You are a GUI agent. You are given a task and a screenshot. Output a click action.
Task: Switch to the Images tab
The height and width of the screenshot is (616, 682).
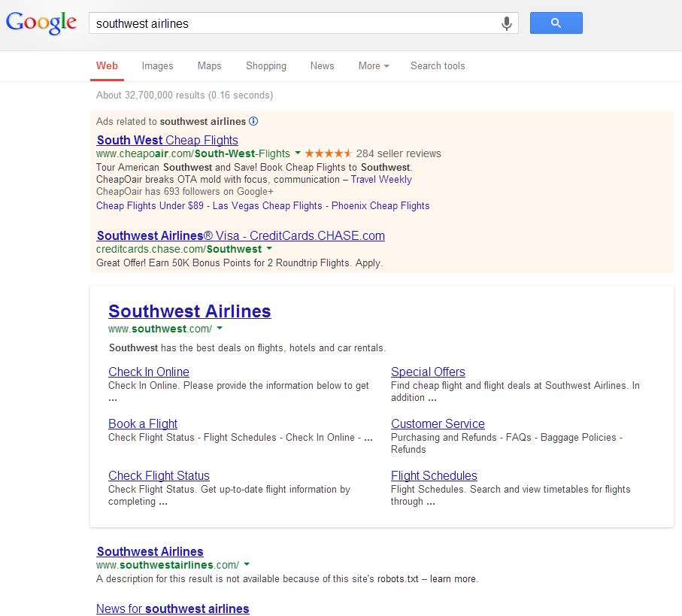(157, 65)
